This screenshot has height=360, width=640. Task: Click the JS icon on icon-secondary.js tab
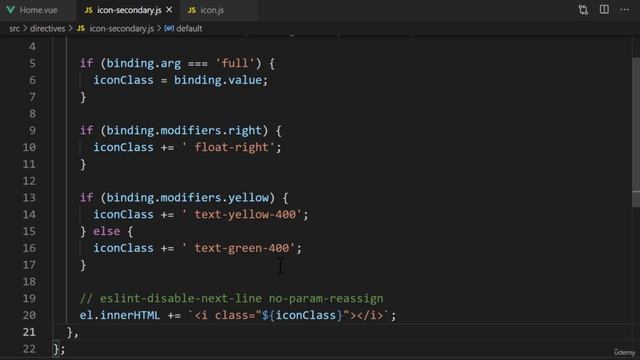click(x=88, y=10)
